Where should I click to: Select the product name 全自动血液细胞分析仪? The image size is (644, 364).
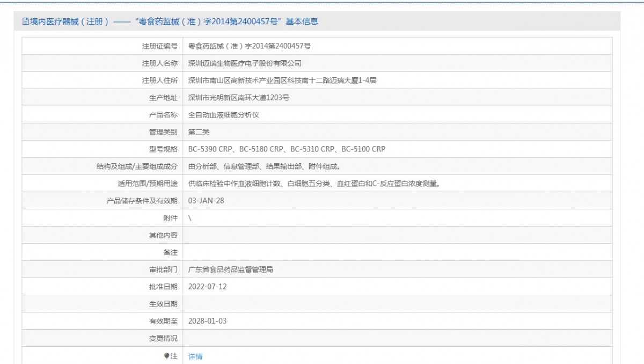click(x=224, y=115)
